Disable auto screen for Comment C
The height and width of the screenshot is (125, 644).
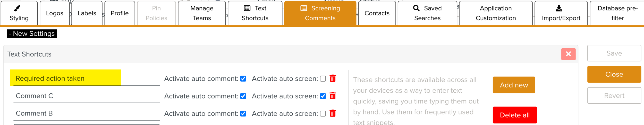[x=323, y=96]
